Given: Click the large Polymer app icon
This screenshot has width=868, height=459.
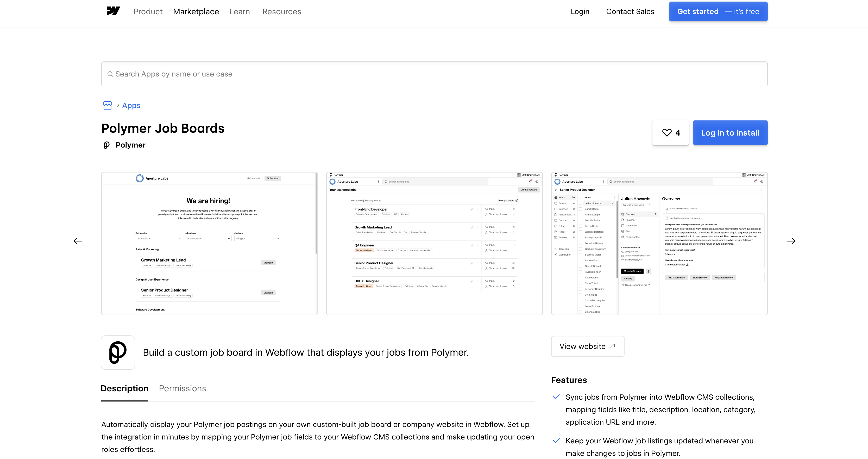Looking at the screenshot, I should tap(118, 352).
